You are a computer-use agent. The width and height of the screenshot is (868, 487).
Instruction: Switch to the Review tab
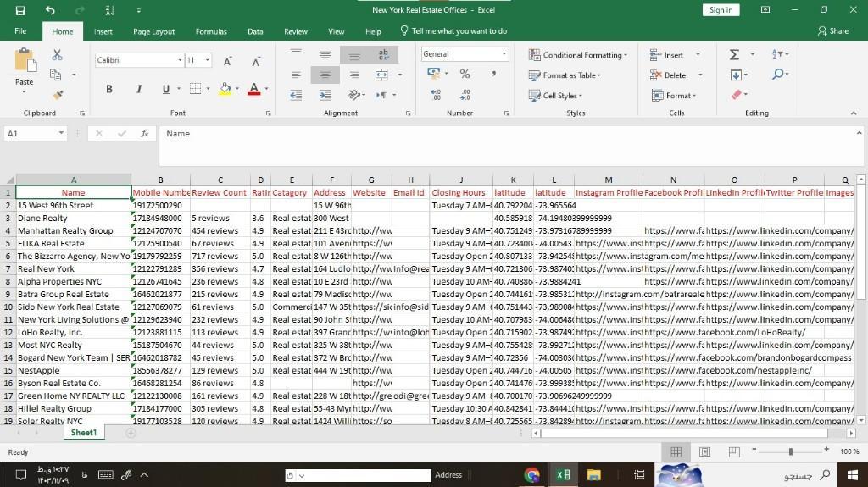(x=296, y=31)
